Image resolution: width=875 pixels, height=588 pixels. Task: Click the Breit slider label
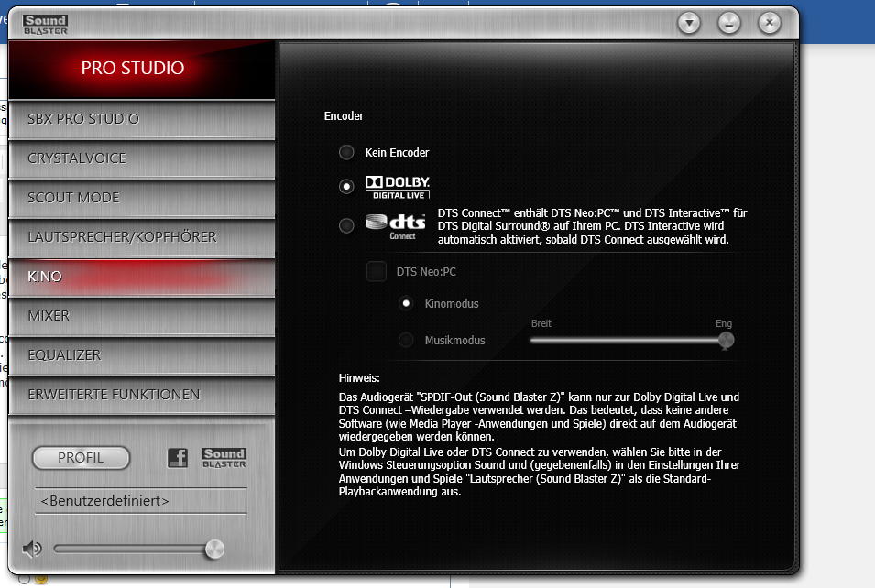click(541, 323)
